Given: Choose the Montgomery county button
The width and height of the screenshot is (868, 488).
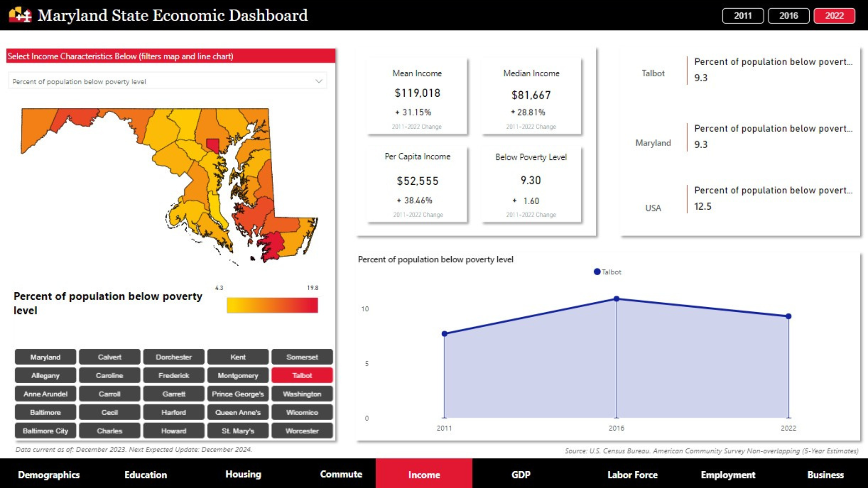Looking at the screenshot, I should click(238, 375).
